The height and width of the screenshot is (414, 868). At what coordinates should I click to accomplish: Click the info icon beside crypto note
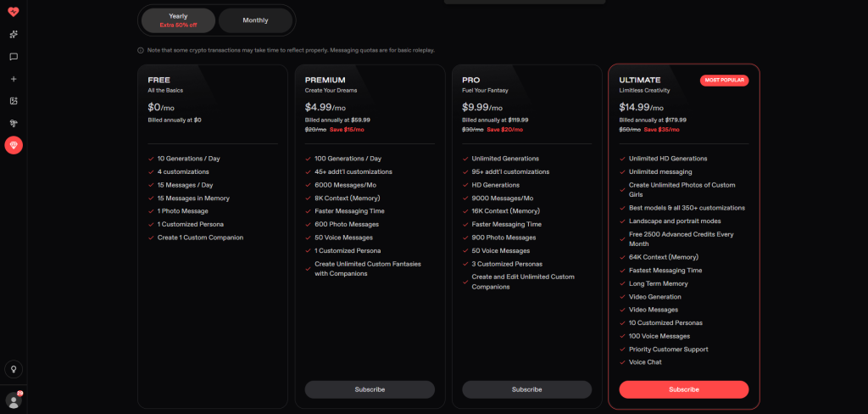coord(141,50)
